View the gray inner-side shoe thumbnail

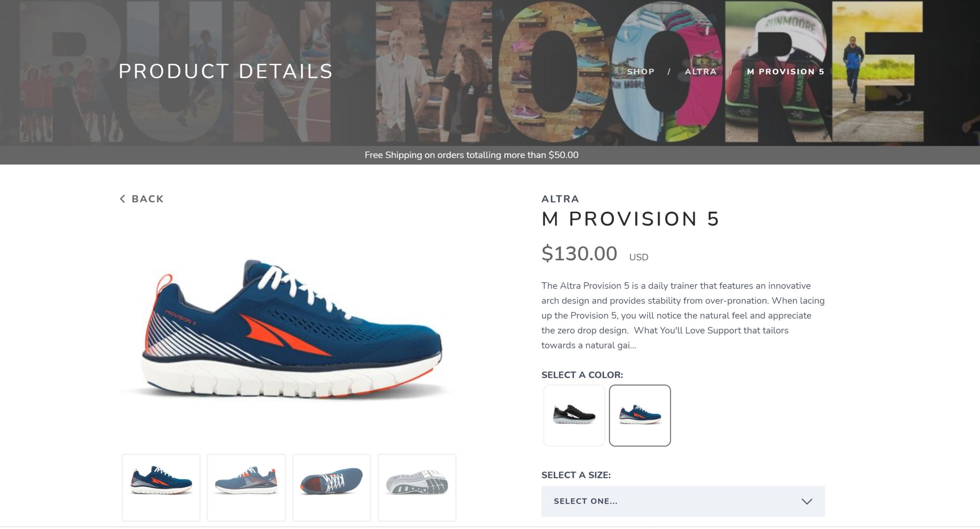(246, 488)
